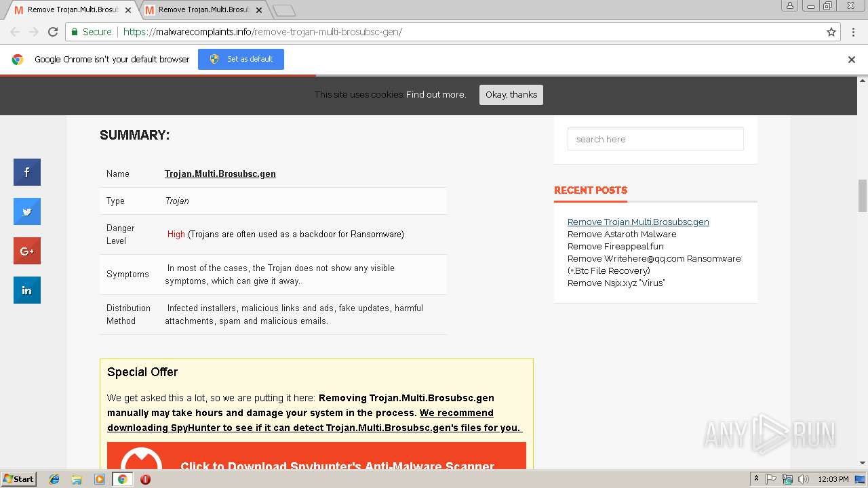The image size is (868, 488).
Task: Launch Internet Explorer from the taskbar
Action: click(x=55, y=479)
